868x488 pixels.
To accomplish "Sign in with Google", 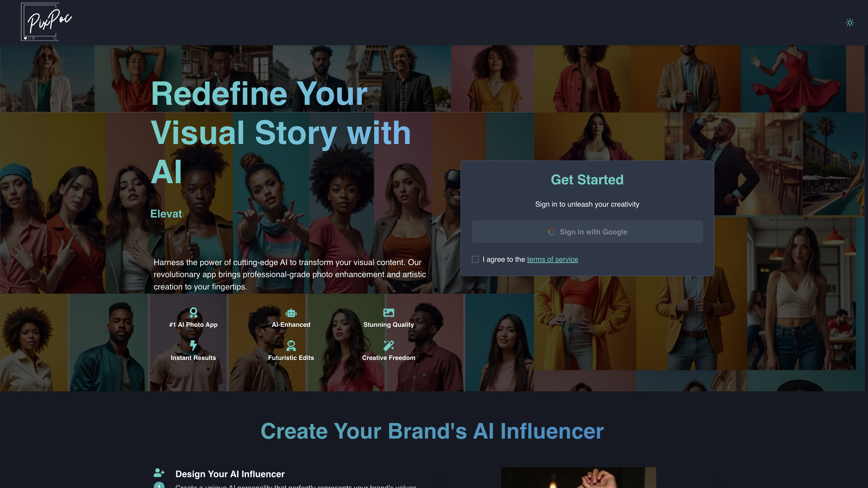I will coord(587,232).
